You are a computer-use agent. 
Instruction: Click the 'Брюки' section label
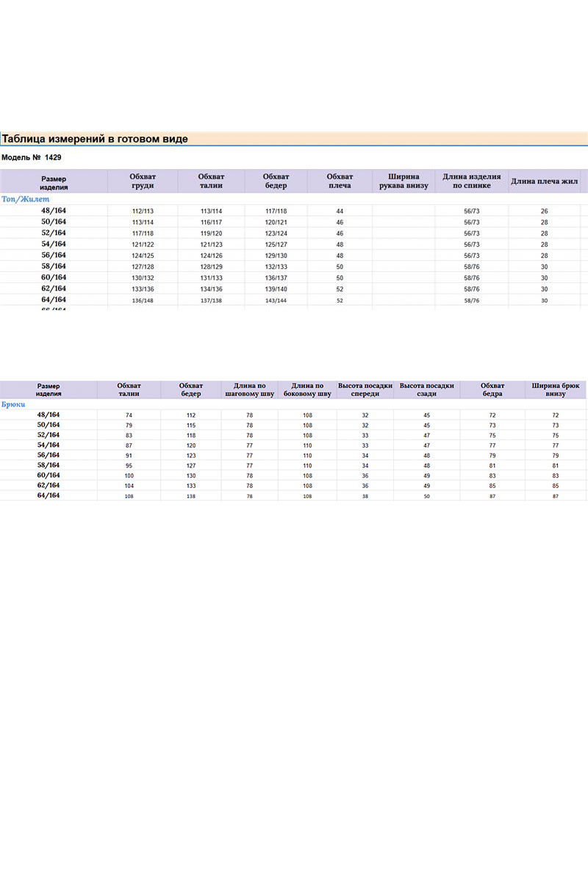coord(15,404)
